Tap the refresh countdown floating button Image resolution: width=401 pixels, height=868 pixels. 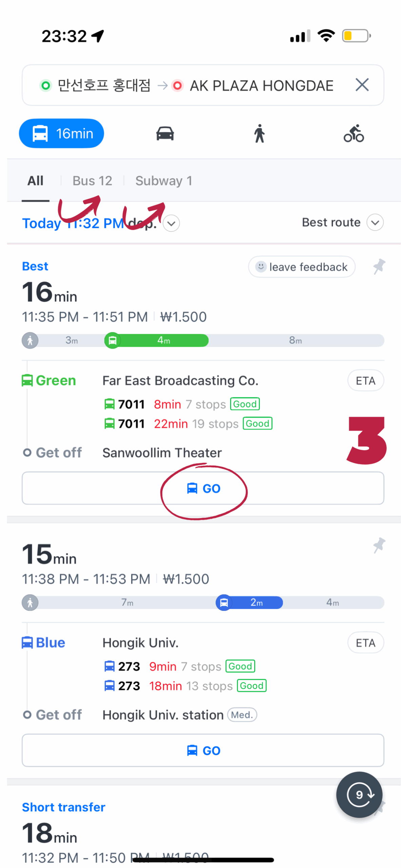[x=359, y=794]
